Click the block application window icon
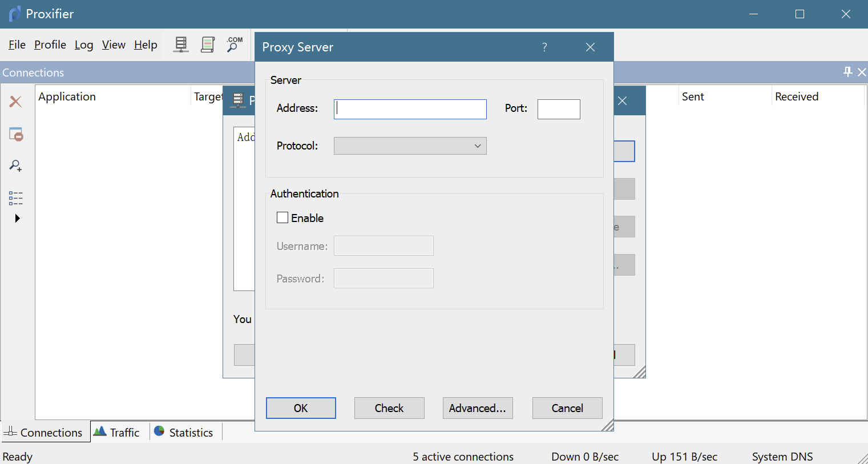The image size is (868, 464). [x=16, y=134]
